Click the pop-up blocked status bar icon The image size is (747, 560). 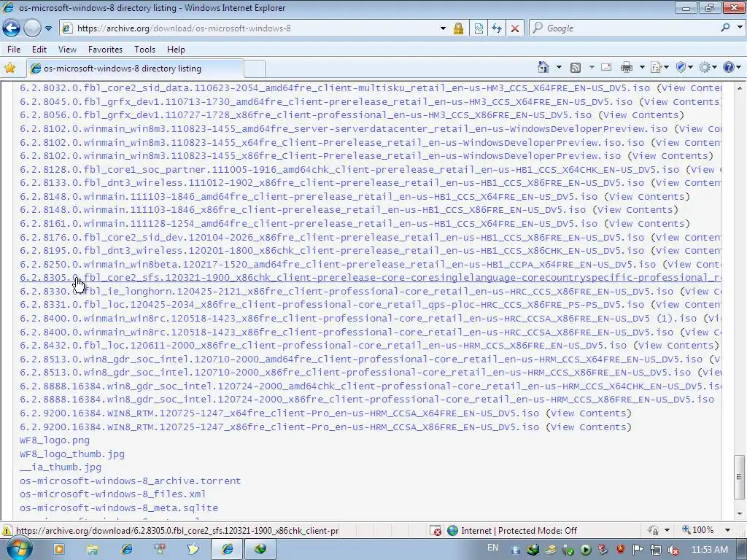pos(435,531)
